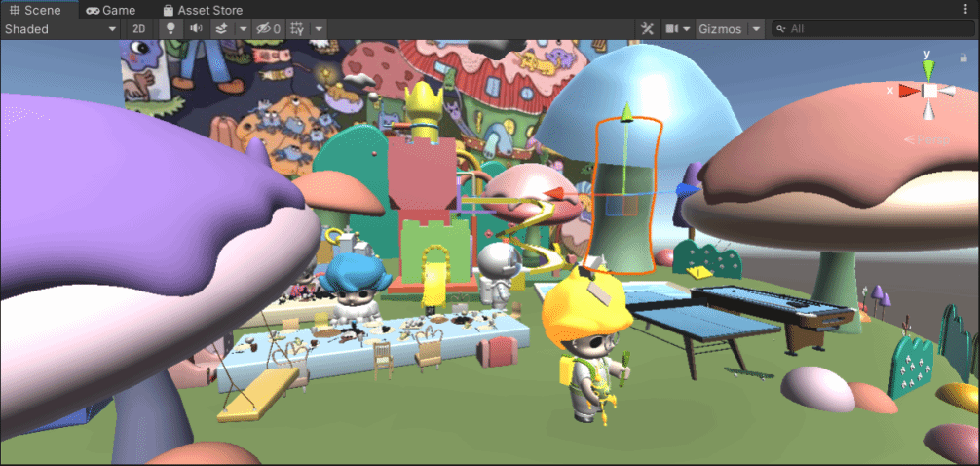
Task: Toggle scene effects layers icon
Action: point(221,29)
